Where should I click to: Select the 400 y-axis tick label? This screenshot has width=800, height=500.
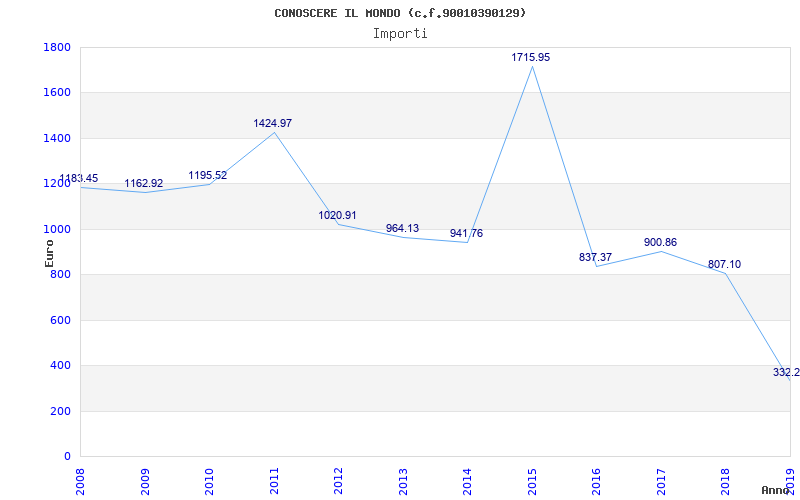coord(60,366)
